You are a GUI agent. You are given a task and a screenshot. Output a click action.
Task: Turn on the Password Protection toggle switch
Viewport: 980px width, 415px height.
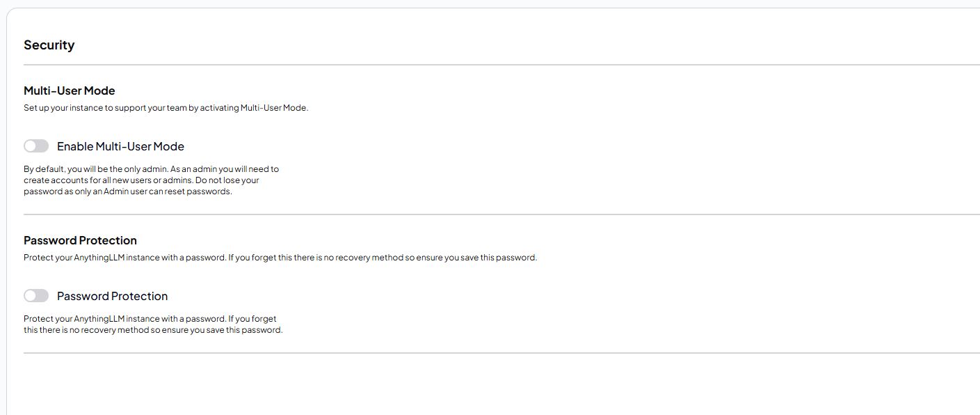tap(36, 296)
